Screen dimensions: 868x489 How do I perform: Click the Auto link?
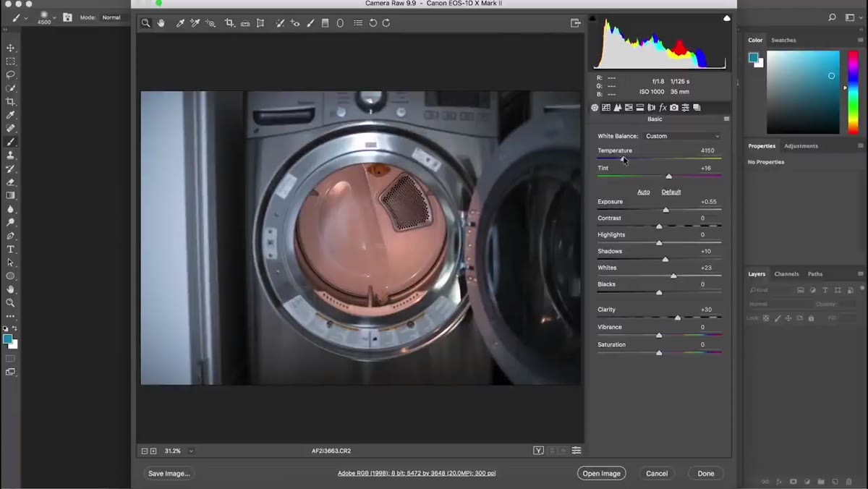pos(644,192)
